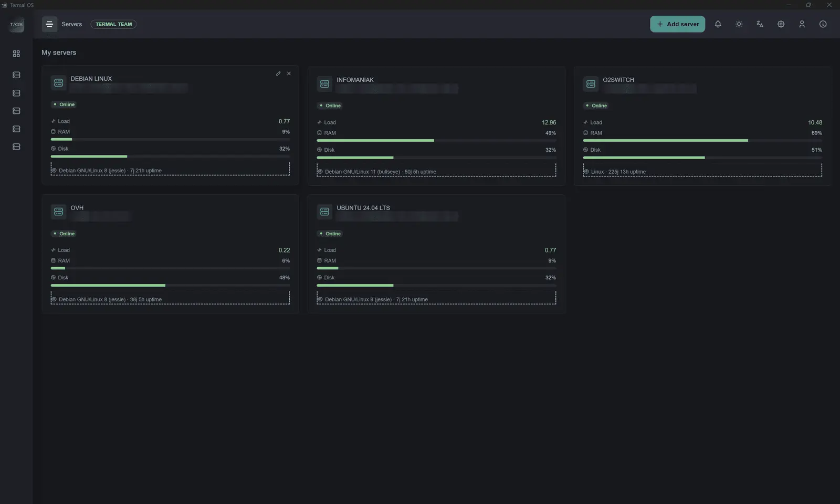This screenshot has height=504, width=840.
Task: Remove the DEBIAN LINUX server with the X icon
Action: (x=289, y=73)
